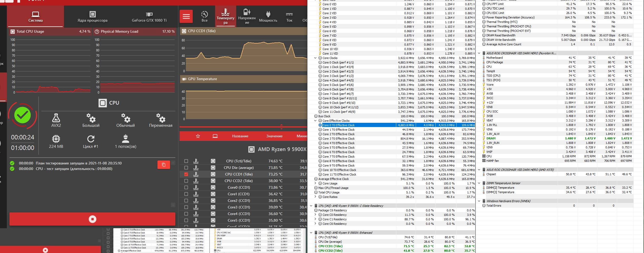Click the Physical Memory Load question icon

97,31
